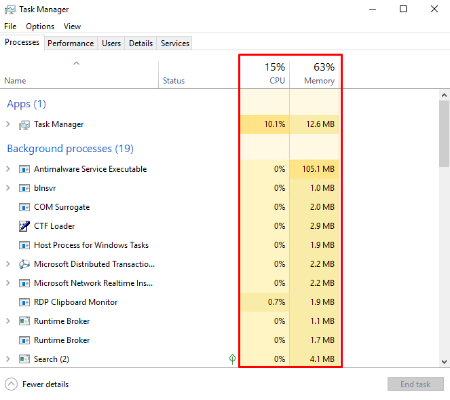Click the End task button
Viewport: 450px width, 400px height.
pos(415,384)
